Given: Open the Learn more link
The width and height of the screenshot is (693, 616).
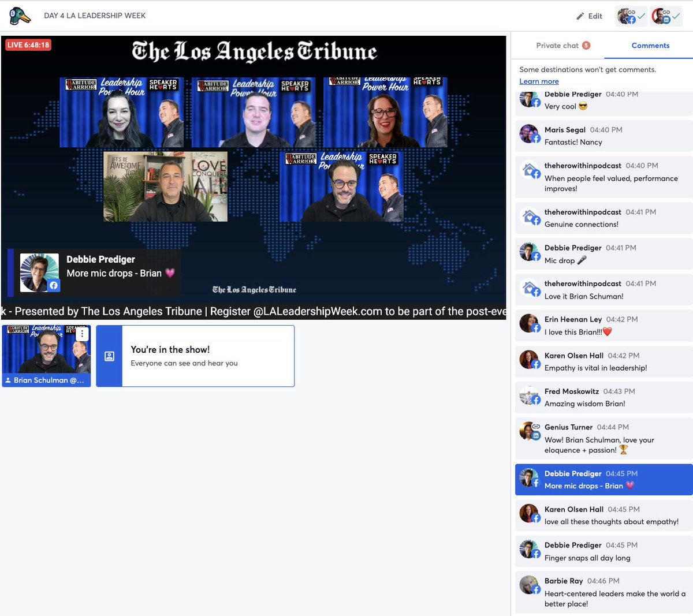Looking at the screenshot, I should coord(539,81).
